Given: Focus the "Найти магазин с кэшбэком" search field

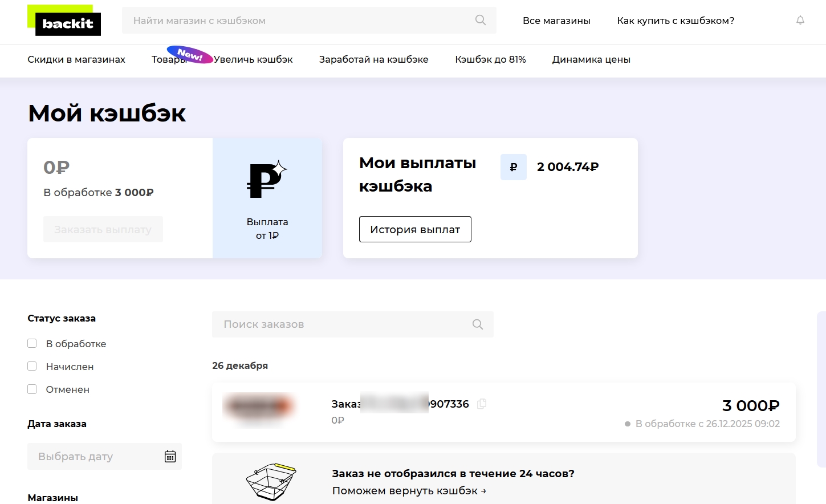Looking at the screenshot, I should pyautogui.click(x=296, y=21).
